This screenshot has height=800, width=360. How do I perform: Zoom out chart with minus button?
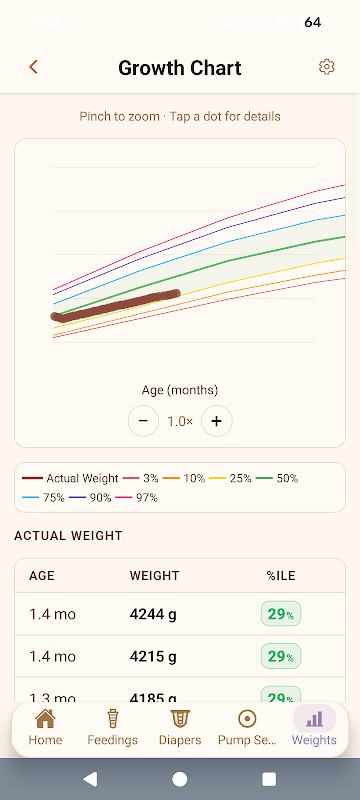(143, 421)
